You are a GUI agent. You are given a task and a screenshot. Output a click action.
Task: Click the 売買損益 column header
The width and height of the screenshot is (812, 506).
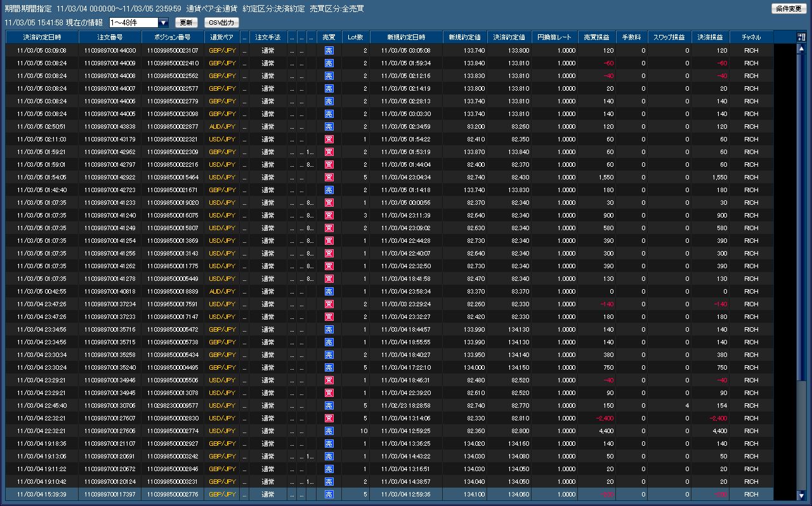pos(597,37)
